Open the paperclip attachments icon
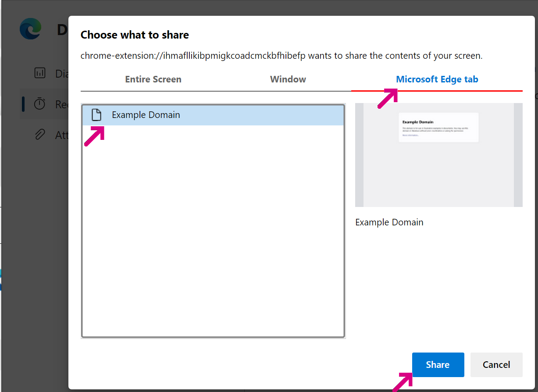The height and width of the screenshot is (392, 538). click(40, 135)
